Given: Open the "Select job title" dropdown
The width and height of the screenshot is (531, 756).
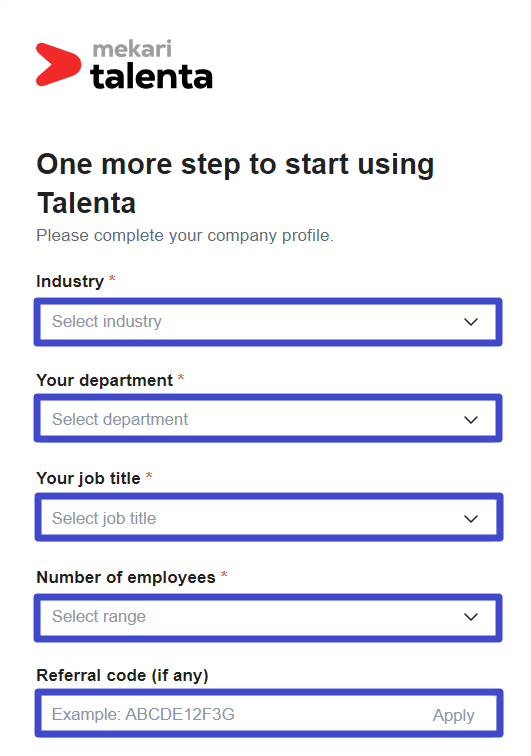Looking at the screenshot, I should pyautogui.click(x=269, y=517).
